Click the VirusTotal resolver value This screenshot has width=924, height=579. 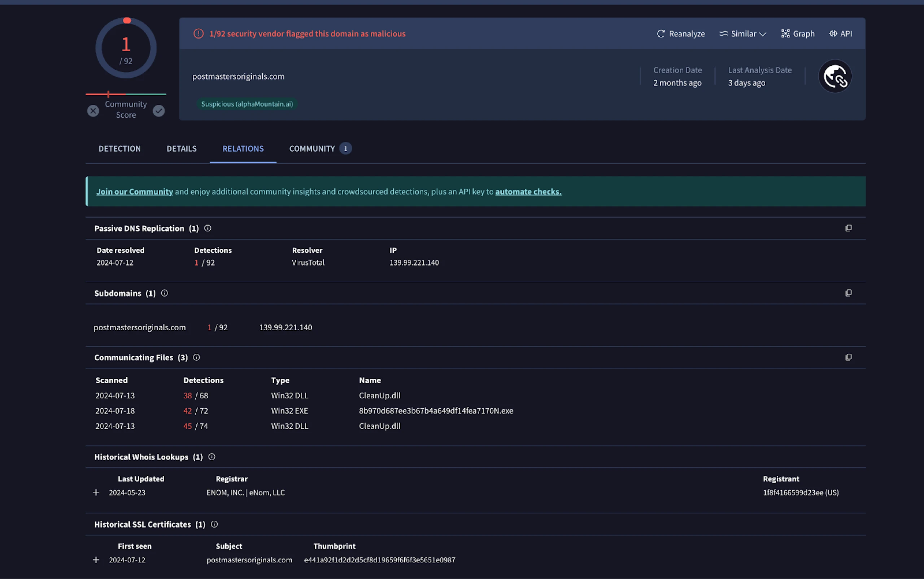(308, 263)
